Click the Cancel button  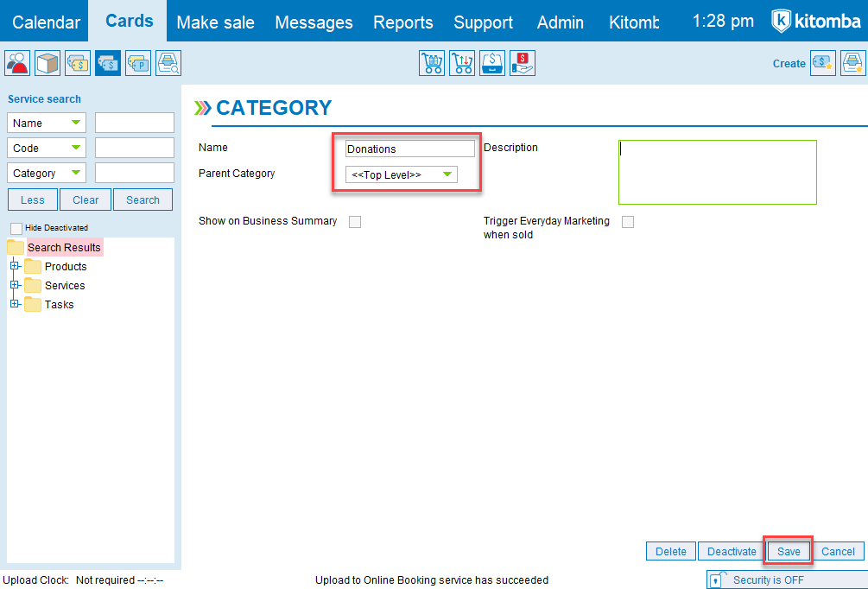(x=838, y=551)
